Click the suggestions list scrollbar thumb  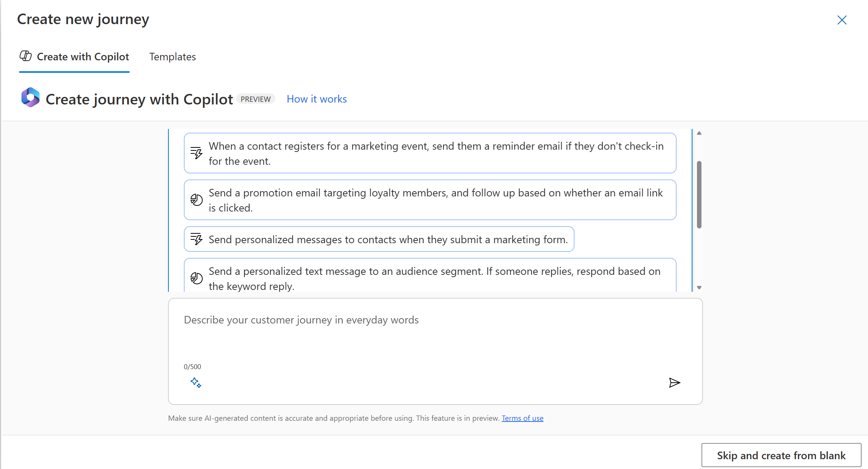pos(699,194)
